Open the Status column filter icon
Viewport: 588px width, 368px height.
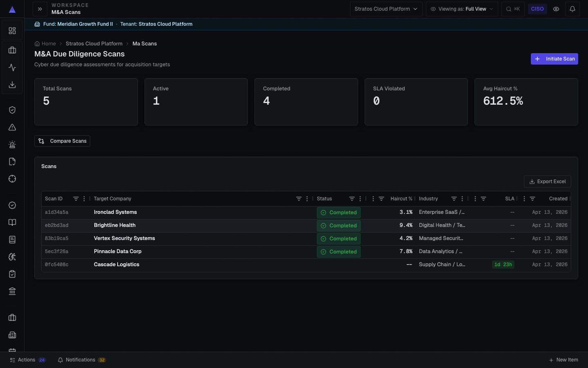352,199
